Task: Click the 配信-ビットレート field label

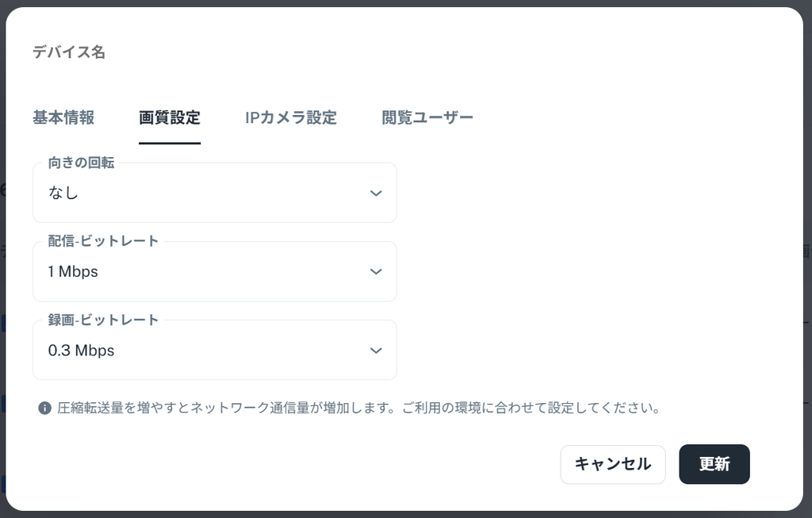Action: 104,241
